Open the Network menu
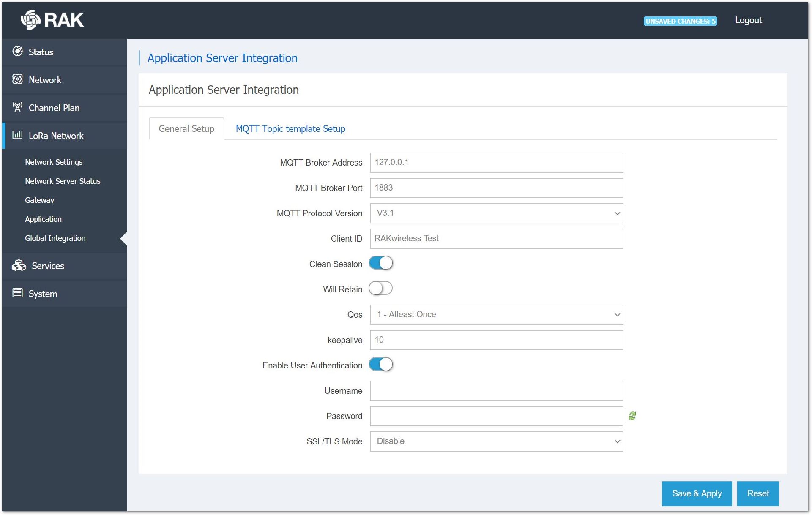 click(65, 80)
